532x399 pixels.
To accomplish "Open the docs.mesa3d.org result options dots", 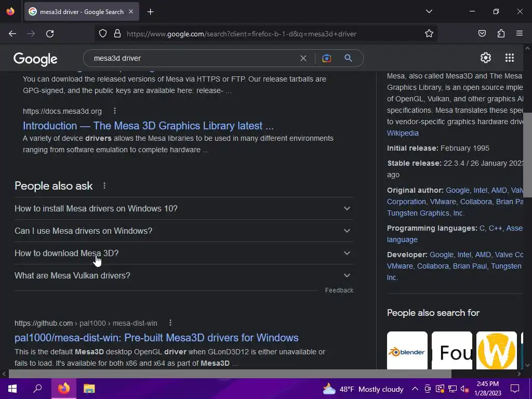I will (115, 111).
